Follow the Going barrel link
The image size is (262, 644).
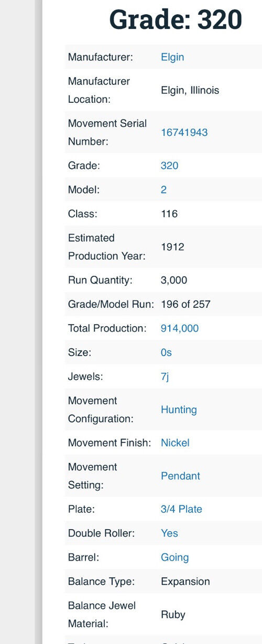point(175,557)
